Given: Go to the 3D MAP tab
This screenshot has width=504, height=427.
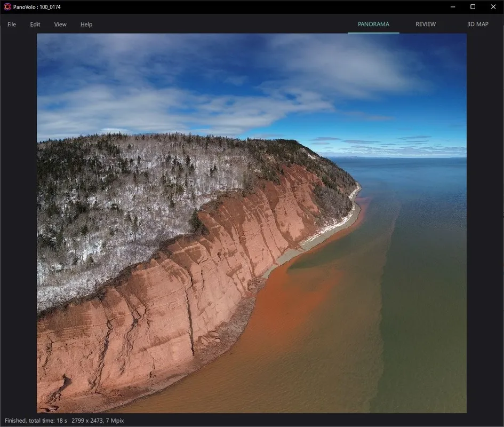Looking at the screenshot, I should point(477,24).
